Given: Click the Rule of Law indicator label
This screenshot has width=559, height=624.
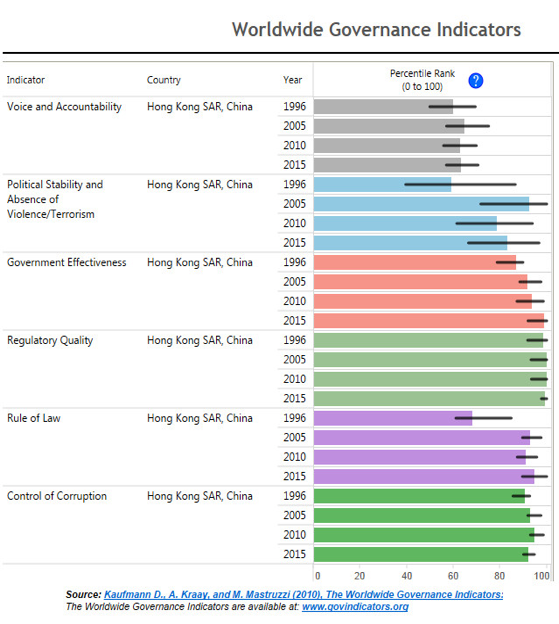Looking at the screenshot, I should click(x=34, y=418).
